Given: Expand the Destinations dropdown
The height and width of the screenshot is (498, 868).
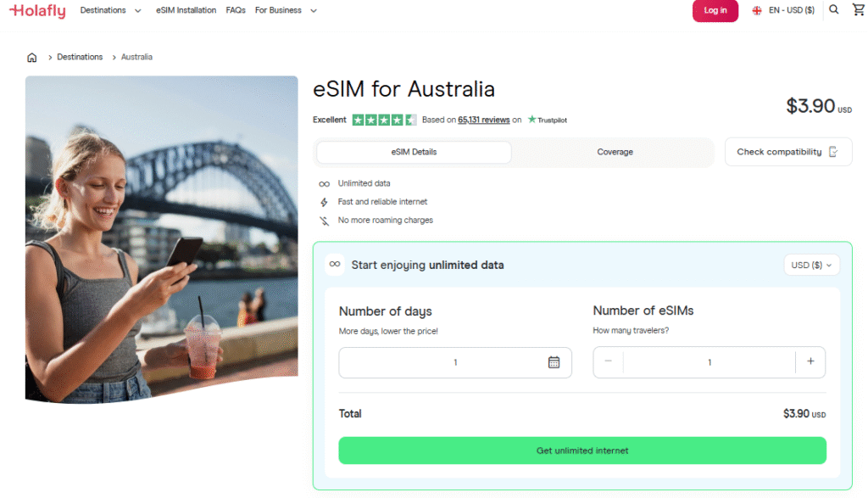Looking at the screenshot, I should click(x=110, y=9).
